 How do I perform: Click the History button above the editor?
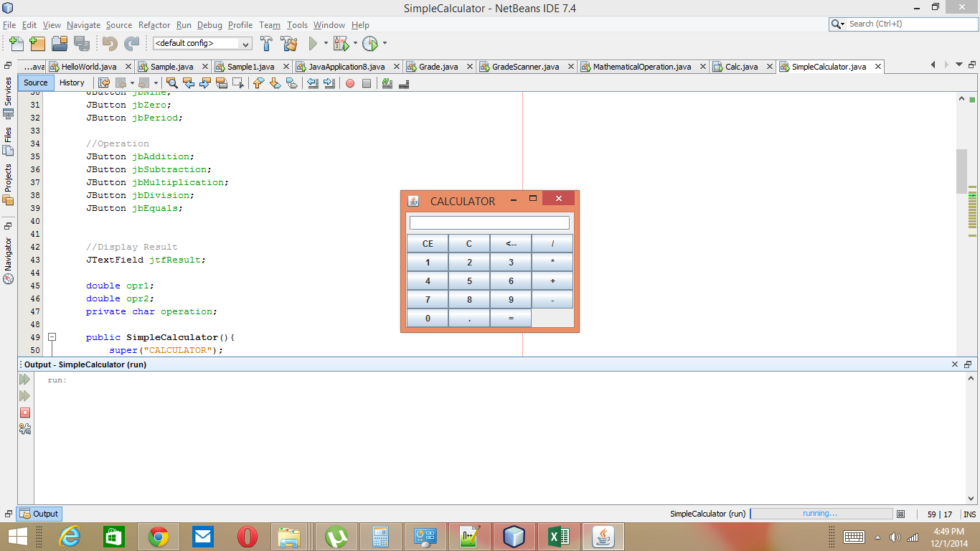[72, 83]
